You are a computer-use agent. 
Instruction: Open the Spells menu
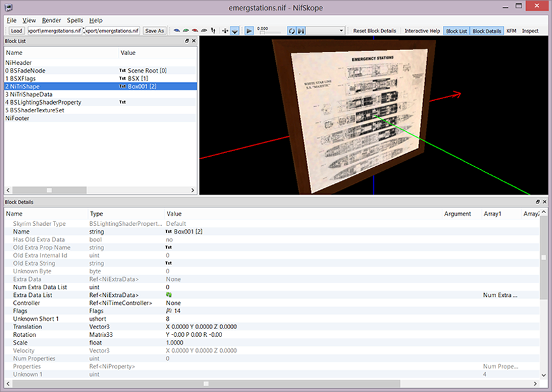75,20
